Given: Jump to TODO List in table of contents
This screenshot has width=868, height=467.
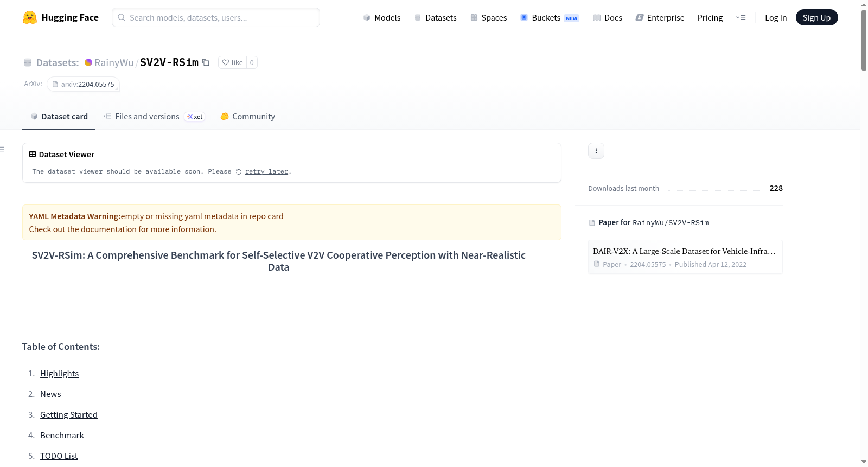Looking at the screenshot, I should [59, 456].
